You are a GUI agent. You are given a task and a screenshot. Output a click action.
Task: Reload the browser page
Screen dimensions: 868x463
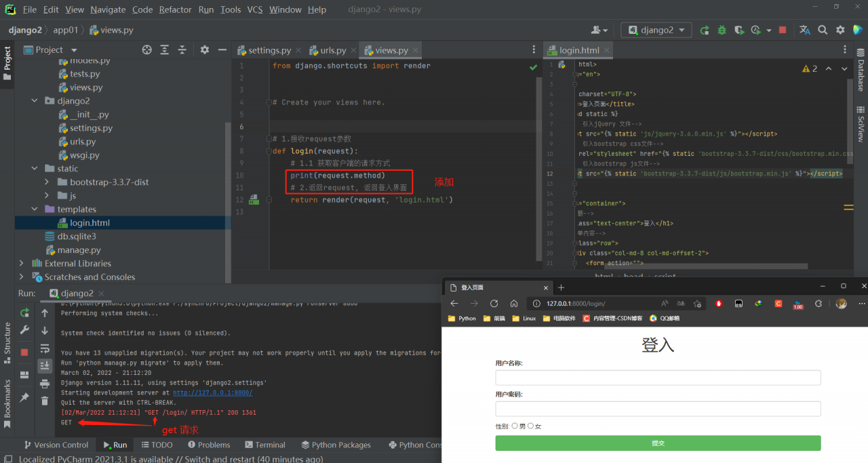[x=494, y=304]
